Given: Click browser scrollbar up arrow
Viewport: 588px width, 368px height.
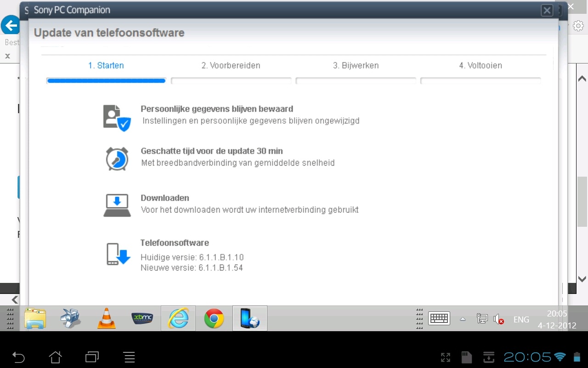Looking at the screenshot, I should (x=582, y=78).
